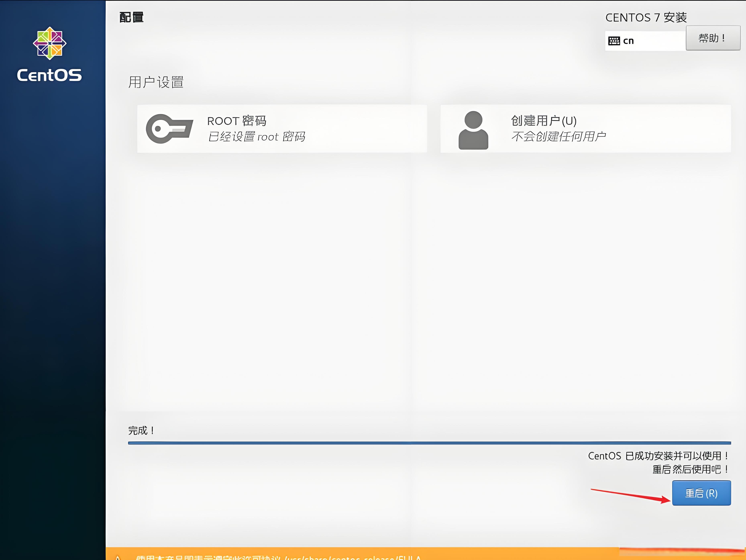Click the '不会创建任何用户' status text
The height and width of the screenshot is (560, 746).
click(x=558, y=137)
